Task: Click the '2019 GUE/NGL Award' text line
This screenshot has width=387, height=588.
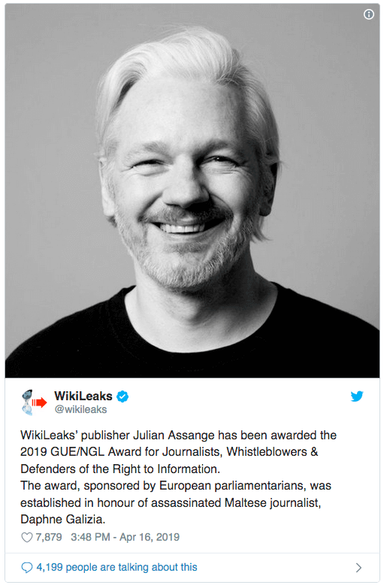Action: [169, 452]
